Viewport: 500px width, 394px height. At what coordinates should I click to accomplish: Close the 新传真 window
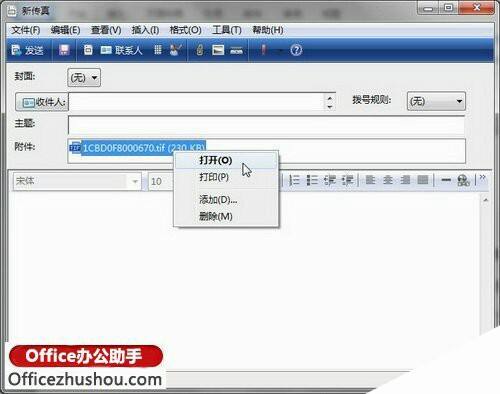click(477, 8)
